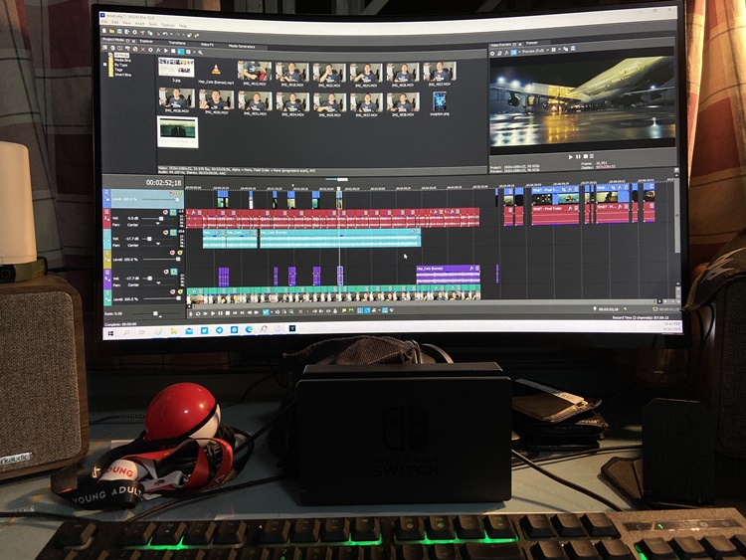The image size is (746, 560).
Task: Open Twitter from the Windows taskbar
Action: [x=204, y=330]
